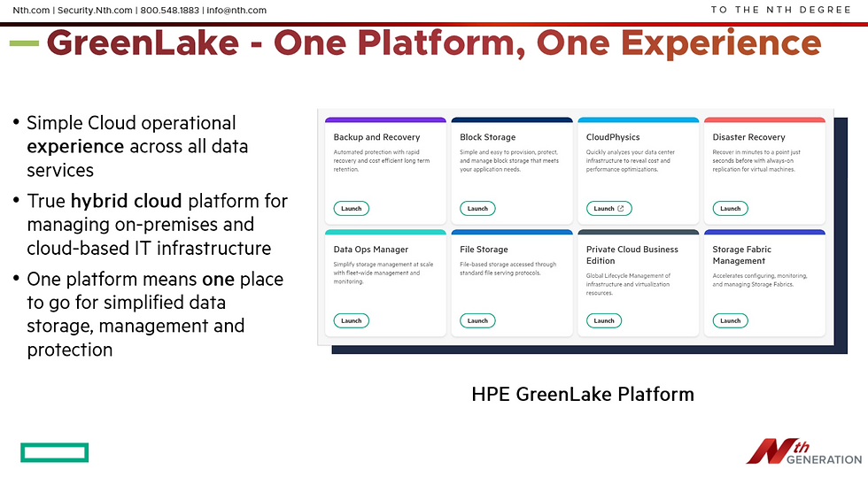Click Disaster Recovery description 'Recover in minutes'

tap(756, 160)
